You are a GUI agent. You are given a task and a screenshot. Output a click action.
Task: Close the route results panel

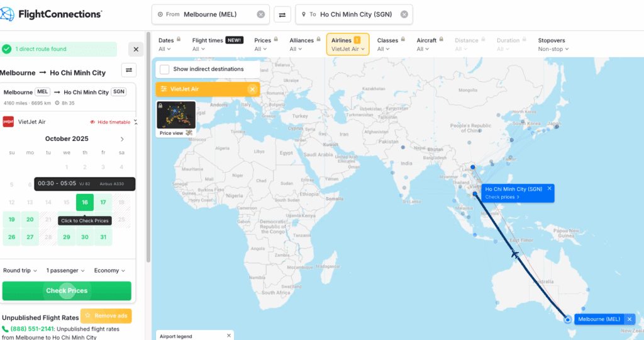click(136, 49)
